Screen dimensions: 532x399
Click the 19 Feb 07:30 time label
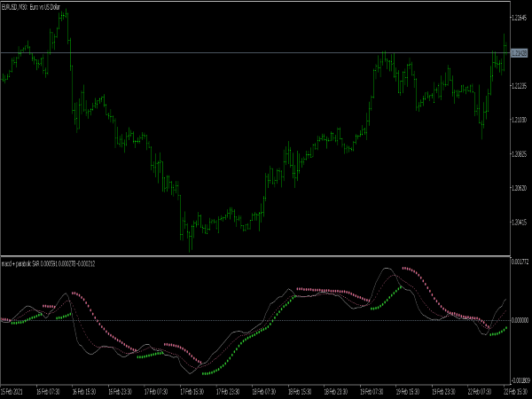(372, 392)
